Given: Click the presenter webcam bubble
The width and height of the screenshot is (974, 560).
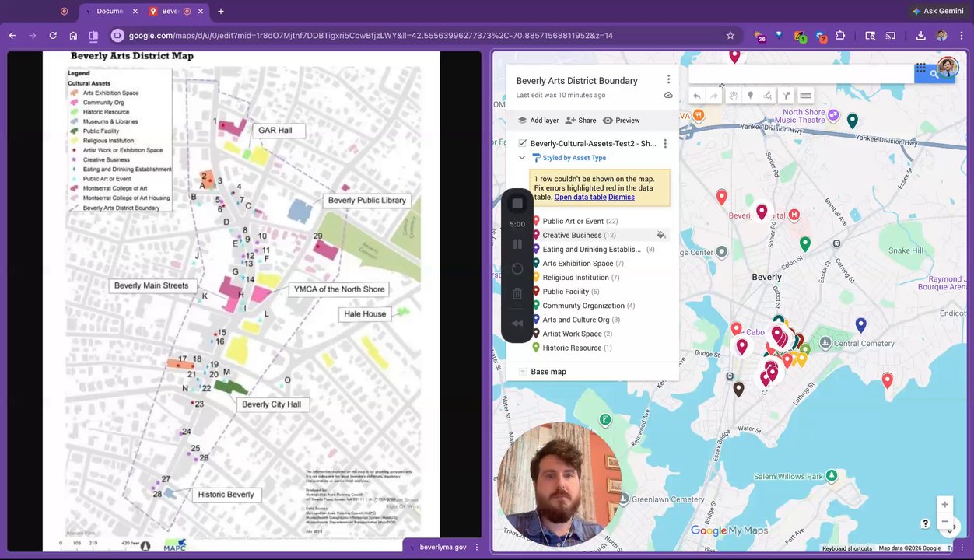Looking at the screenshot, I should tap(560, 485).
